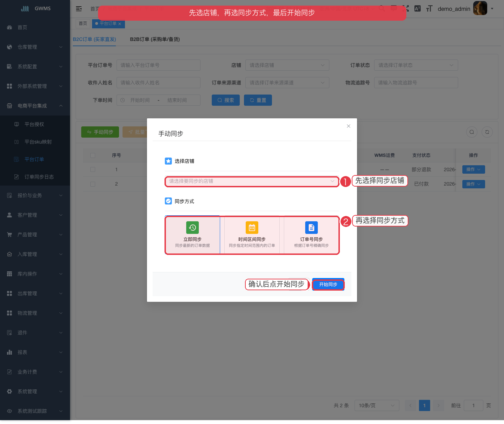Click the 开始同步 button in the dialog
Viewport: 504px width, 424px height.
click(328, 285)
